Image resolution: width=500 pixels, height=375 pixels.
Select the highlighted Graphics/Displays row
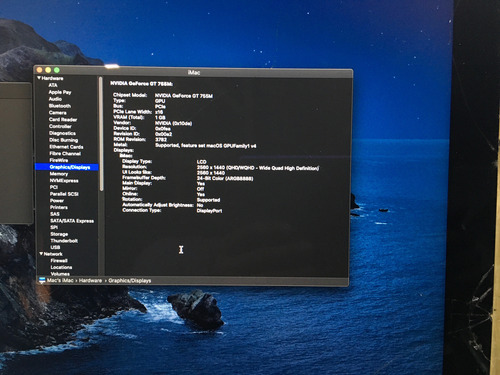[x=67, y=167]
